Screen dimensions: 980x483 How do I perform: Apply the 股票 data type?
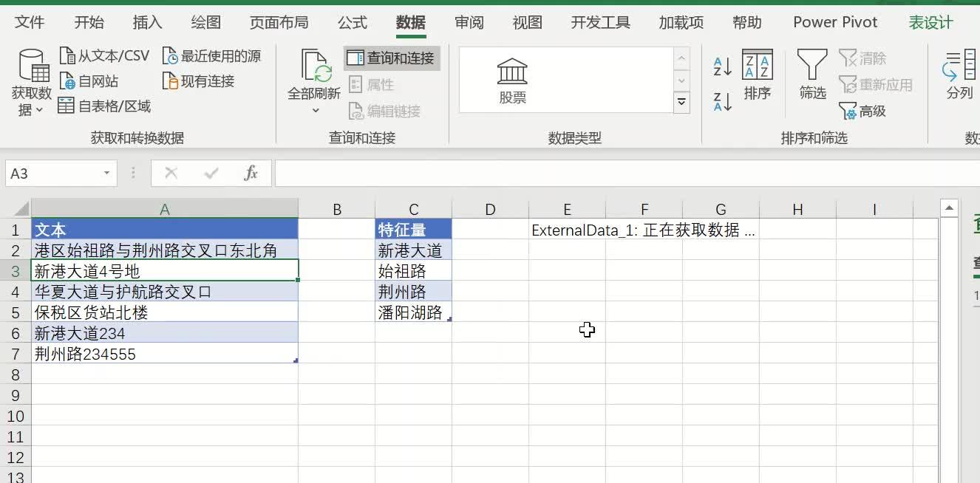pos(511,79)
